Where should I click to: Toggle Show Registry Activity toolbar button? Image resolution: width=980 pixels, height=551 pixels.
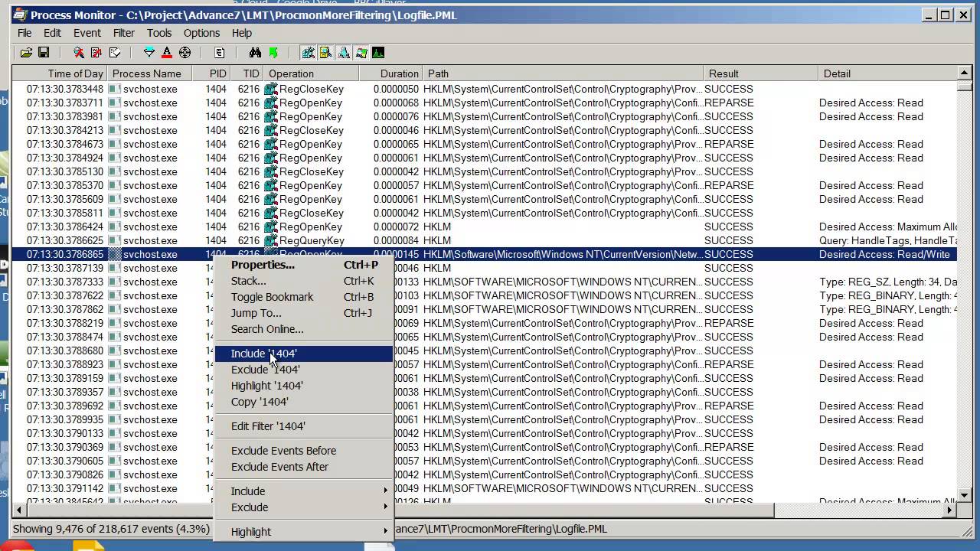308,53
